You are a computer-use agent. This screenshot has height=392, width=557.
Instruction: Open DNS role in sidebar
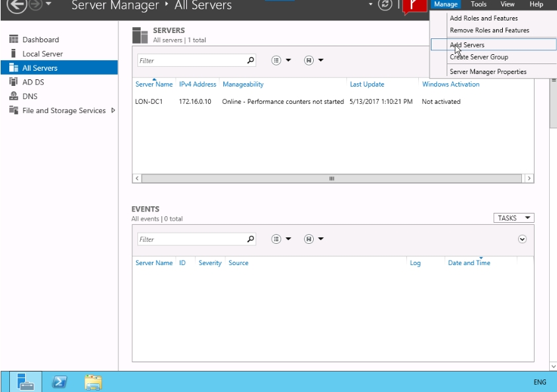click(30, 97)
